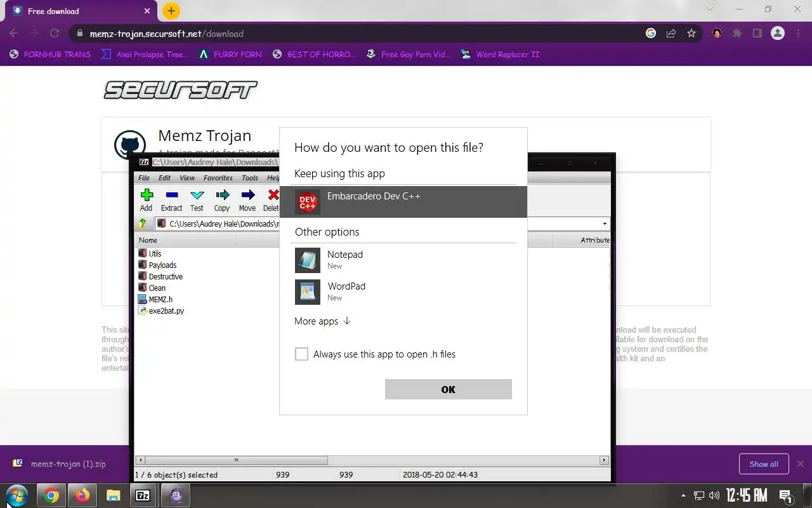
Task: Open the 7-Zip Tools menu
Action: point(250,178)
